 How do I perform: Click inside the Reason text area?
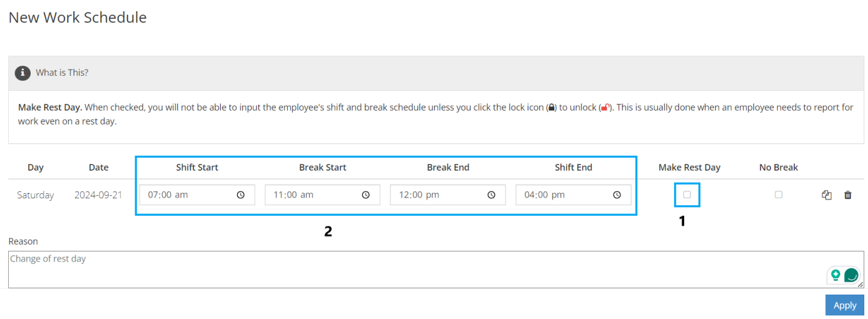coord(436,270)
